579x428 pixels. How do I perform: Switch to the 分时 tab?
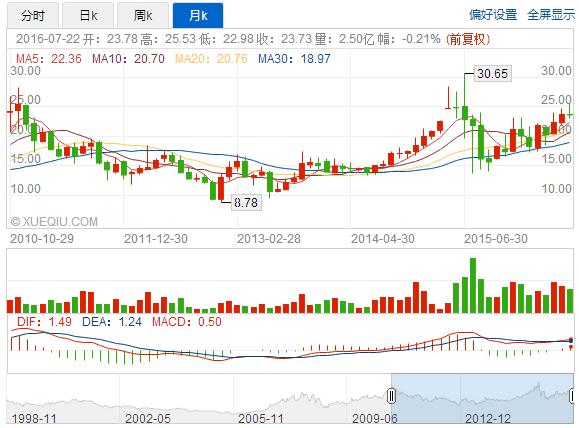(33, 15)
